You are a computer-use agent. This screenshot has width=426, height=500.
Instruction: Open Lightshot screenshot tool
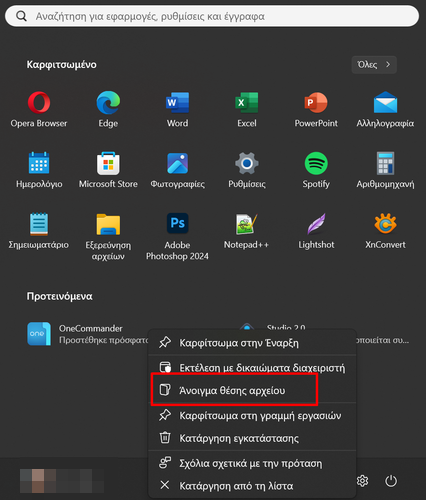(316, 231)
